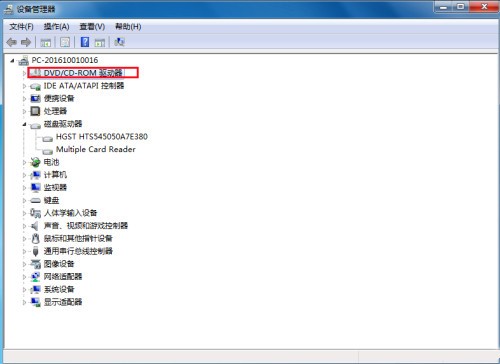The height and width of the screenshot is (364, 500).
Task: Click the 处理器 processor icon
Action: 35,111
